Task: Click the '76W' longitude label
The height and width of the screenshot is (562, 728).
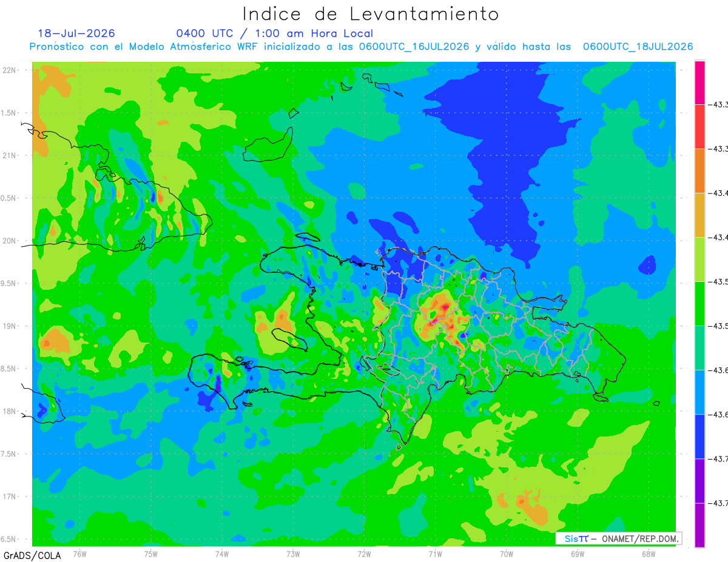Action: pos(79,554)
